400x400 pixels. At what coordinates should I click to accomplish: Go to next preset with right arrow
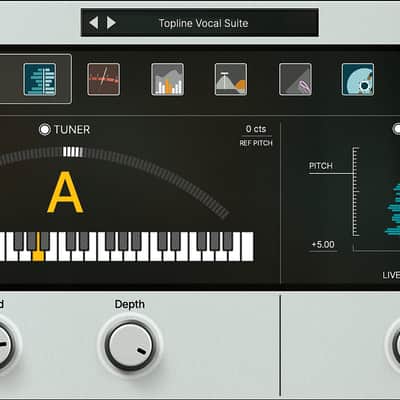111,23
